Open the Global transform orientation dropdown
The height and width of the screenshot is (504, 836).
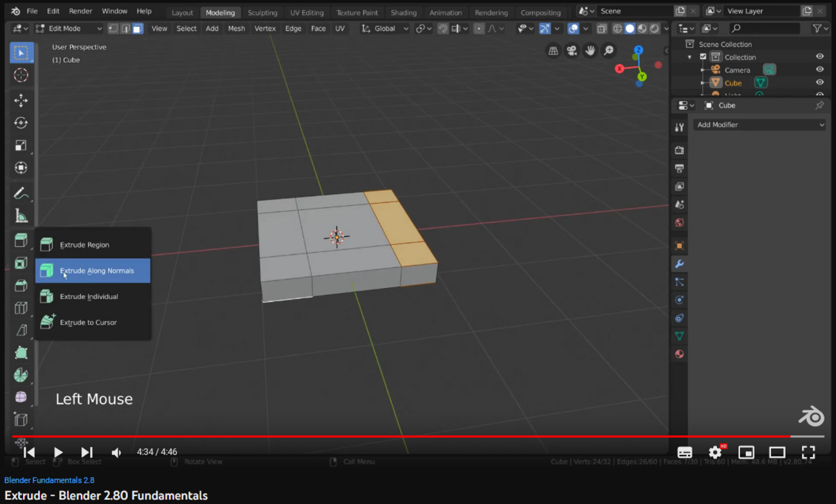pos(385,28)
